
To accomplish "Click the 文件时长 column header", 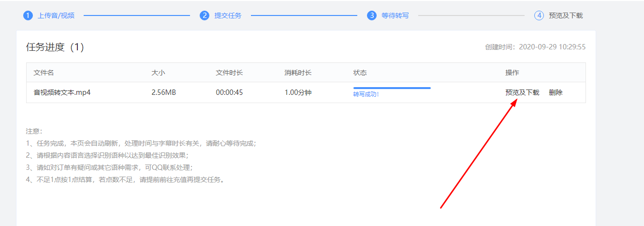I will click(229, 73).
